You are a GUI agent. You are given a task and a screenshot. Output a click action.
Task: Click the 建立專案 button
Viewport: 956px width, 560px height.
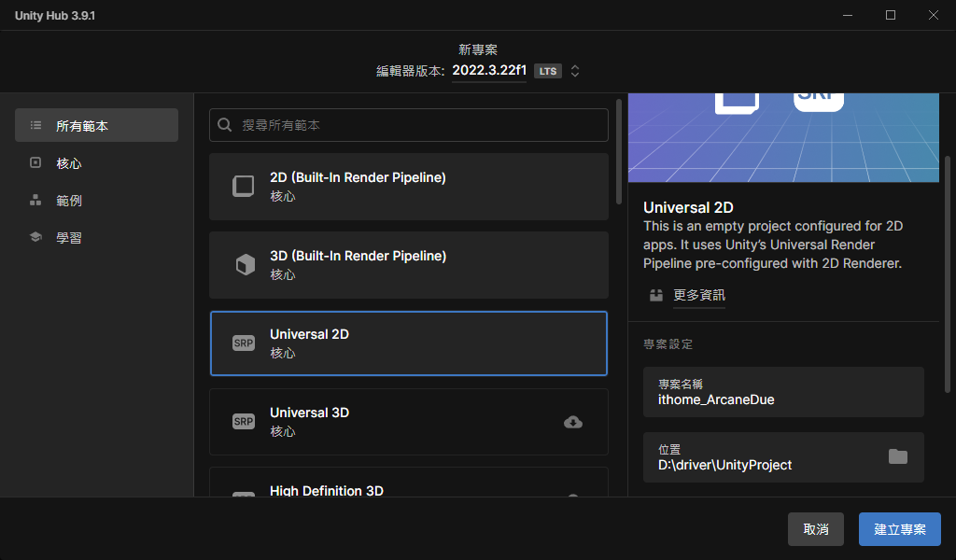[x=900, y=529]
